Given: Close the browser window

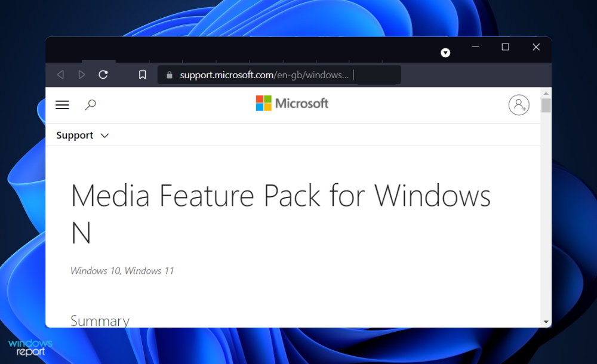Looking at the screenshot, I should coord(536,47).
